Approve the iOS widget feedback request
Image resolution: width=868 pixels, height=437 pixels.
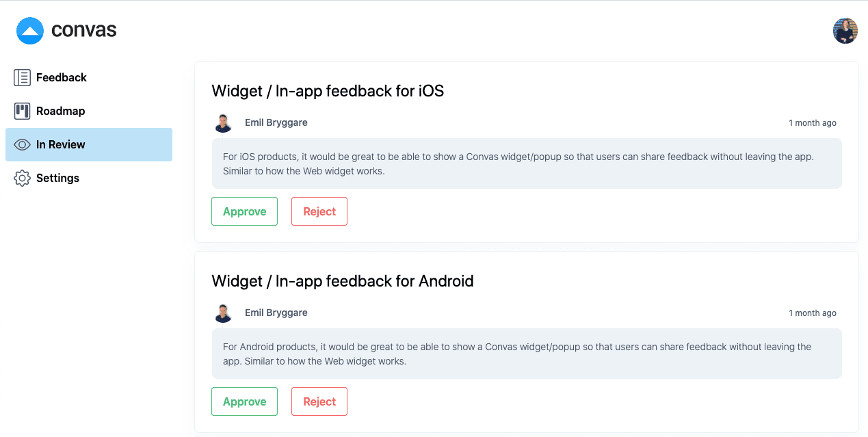pos(244,211)
